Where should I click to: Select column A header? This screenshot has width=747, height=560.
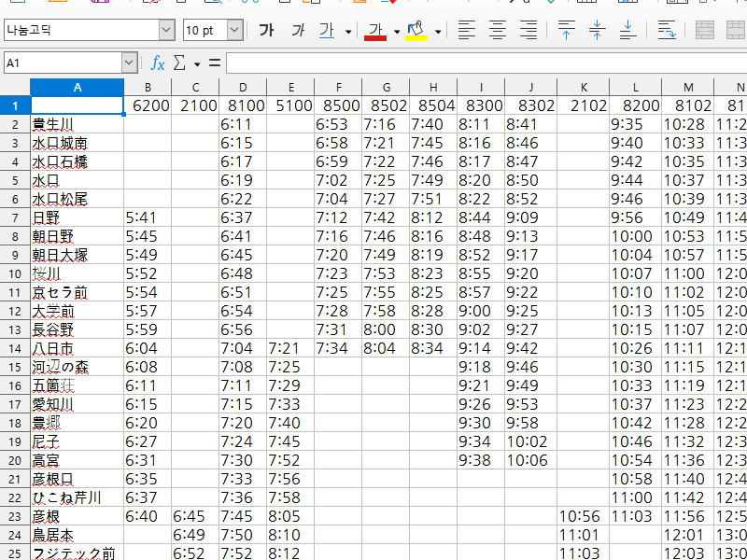[78, 87]
